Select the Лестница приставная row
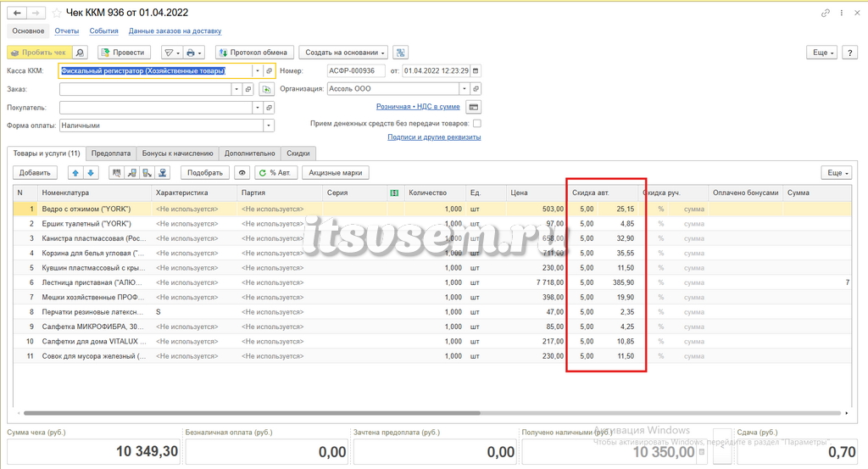Screen dimensions: 868x469 pos(431,282)
